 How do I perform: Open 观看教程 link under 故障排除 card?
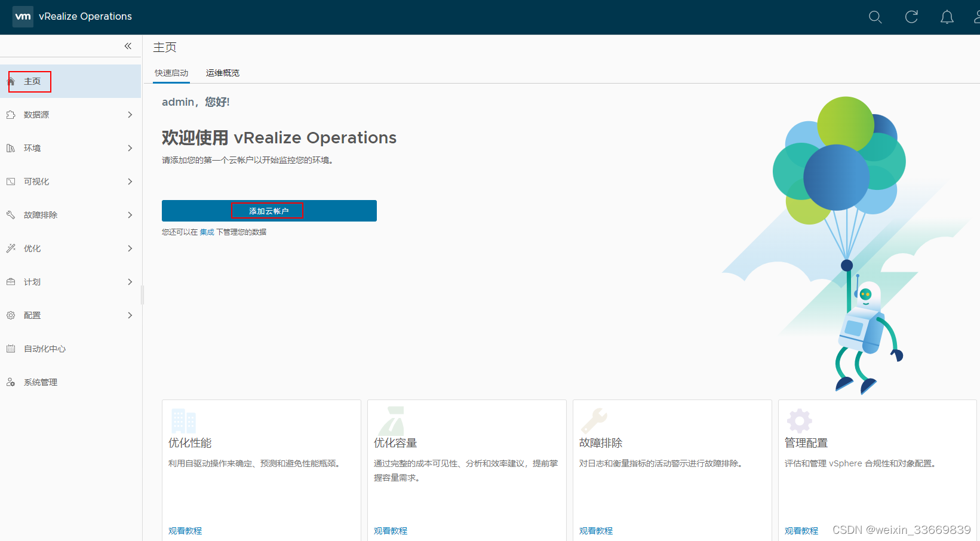[596, 531]
